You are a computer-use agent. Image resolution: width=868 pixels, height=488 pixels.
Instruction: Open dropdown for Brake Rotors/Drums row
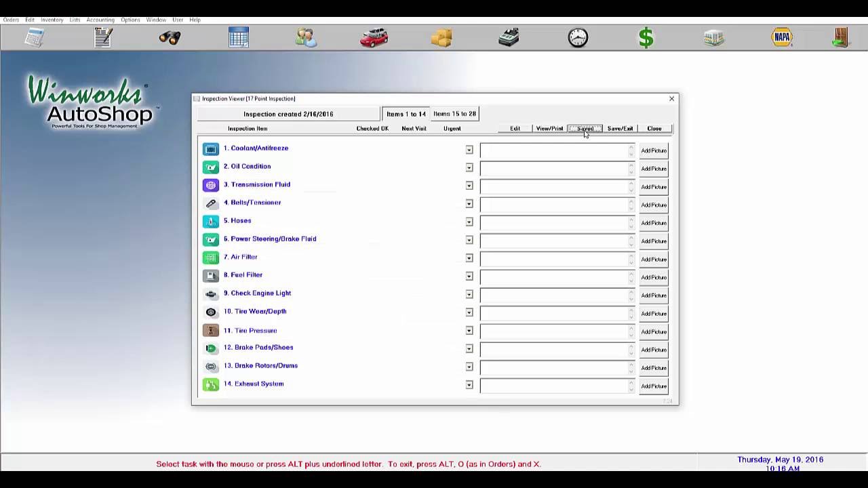point(469,367)
